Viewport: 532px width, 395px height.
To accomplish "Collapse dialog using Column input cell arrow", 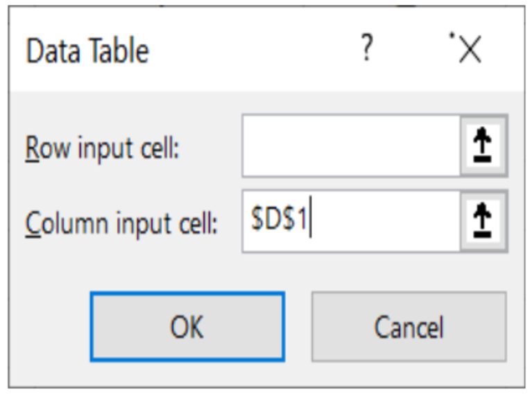I will pyautogui.click(x=485, y=222).
